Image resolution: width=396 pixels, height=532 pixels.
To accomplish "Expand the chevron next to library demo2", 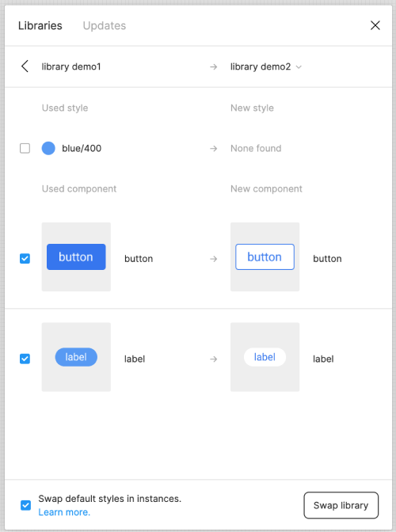I will click(299, 67).
